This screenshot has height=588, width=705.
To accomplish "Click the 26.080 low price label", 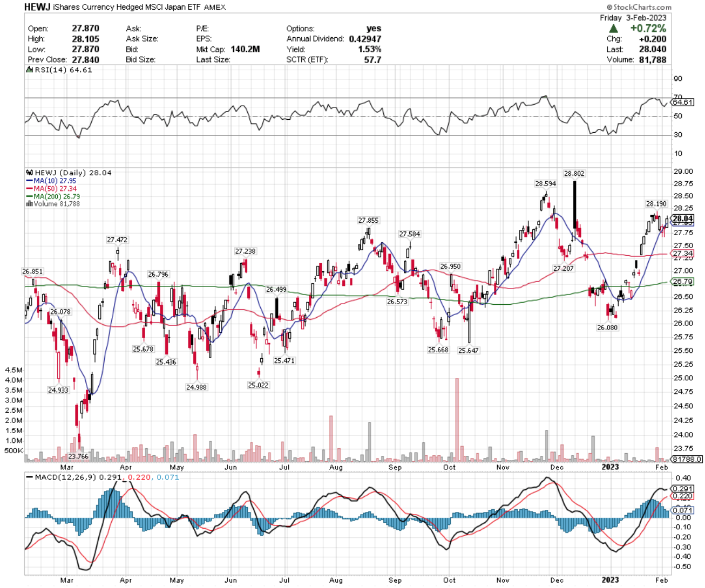I will coord(607,328).
